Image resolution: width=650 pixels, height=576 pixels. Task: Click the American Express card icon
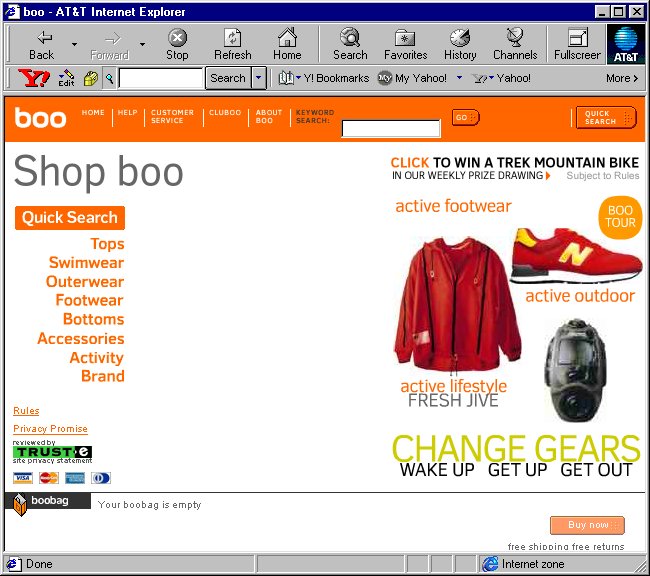coord(75,478)
